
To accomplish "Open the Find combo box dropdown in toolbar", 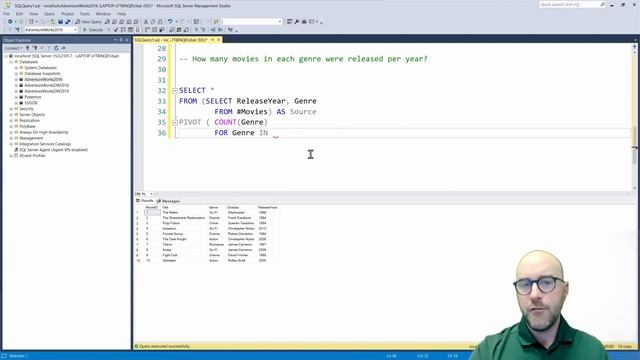I will tap(280, 22).
